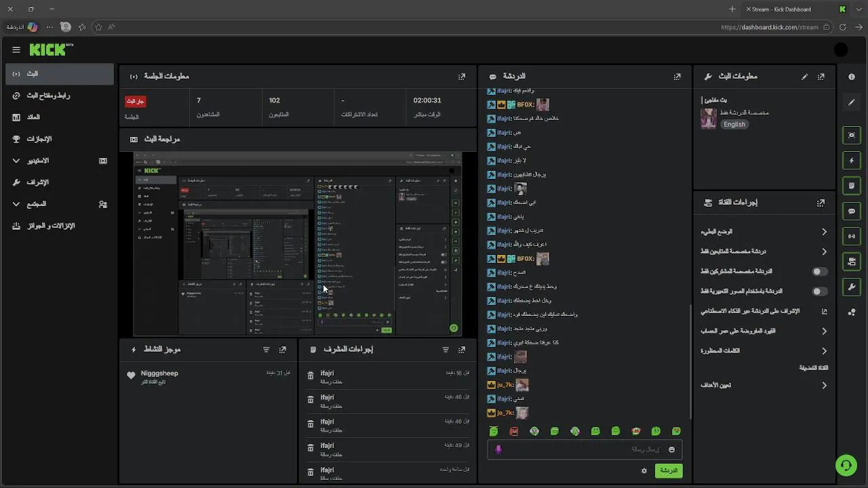
Task: Open the الإنجازات achievements page
Action: coord(60,139)
